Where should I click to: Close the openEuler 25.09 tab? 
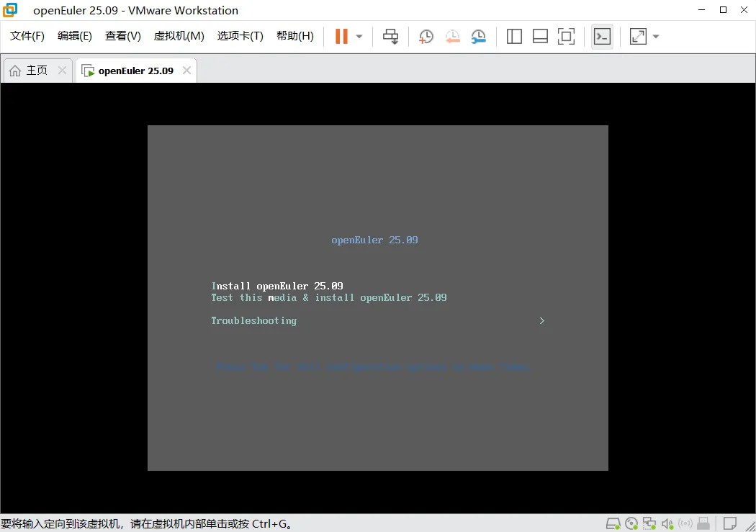point(187,71)
